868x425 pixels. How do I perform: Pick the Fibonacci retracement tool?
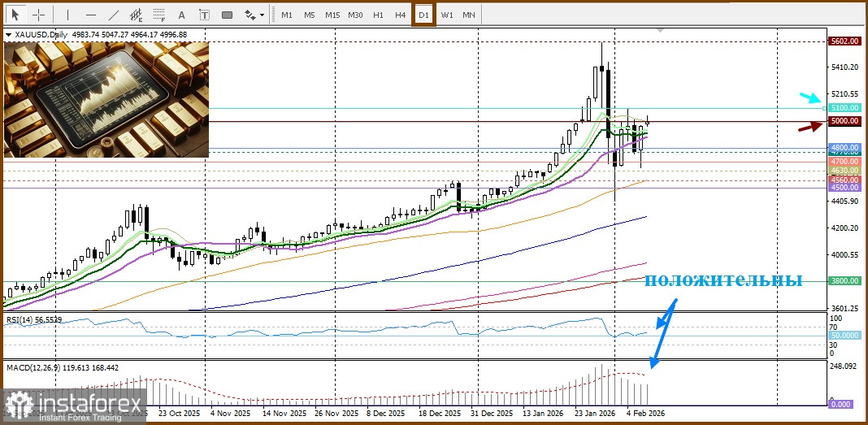click(159, 15)
